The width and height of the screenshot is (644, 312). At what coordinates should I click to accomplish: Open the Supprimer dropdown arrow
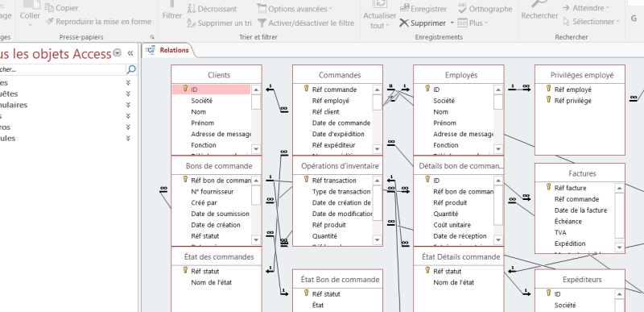tap(452, 23)
